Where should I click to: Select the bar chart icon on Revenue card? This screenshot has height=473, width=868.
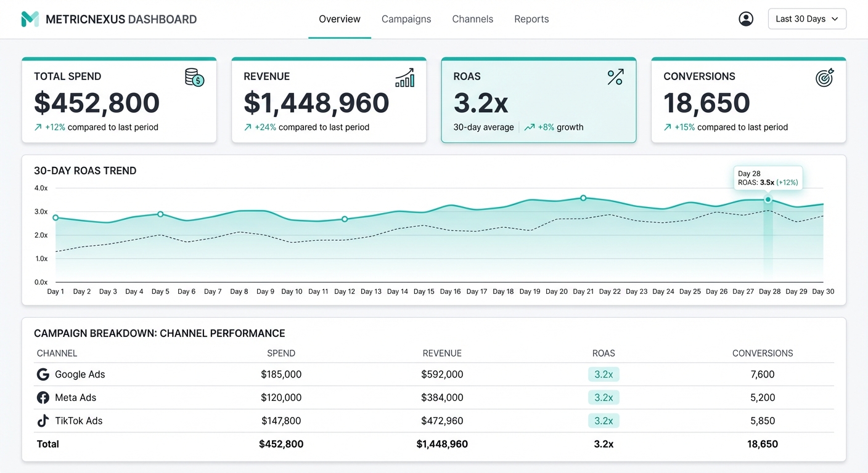[x=405, y=78]
